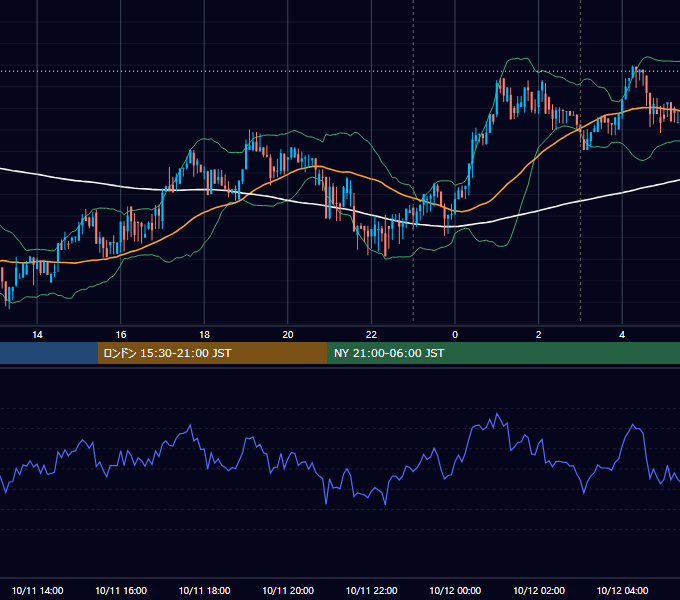Click the 10/11 16:00 date label
The height and width of the screenshot is (600, 680).
(x=121, y=590)
